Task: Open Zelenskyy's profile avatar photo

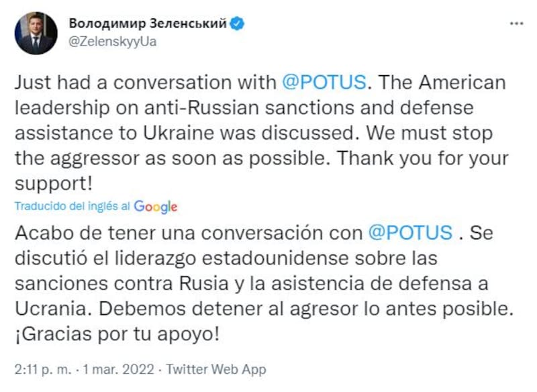Action: (36, 33)
